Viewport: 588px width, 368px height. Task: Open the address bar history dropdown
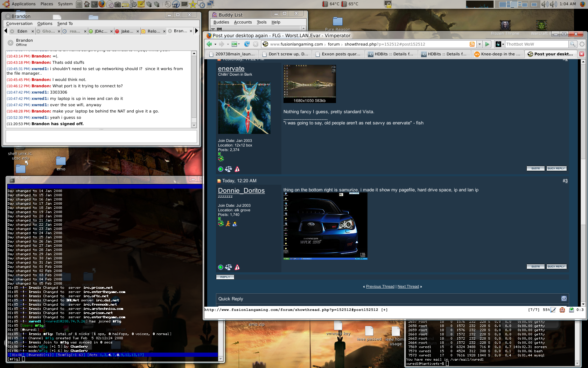[479, 44]
